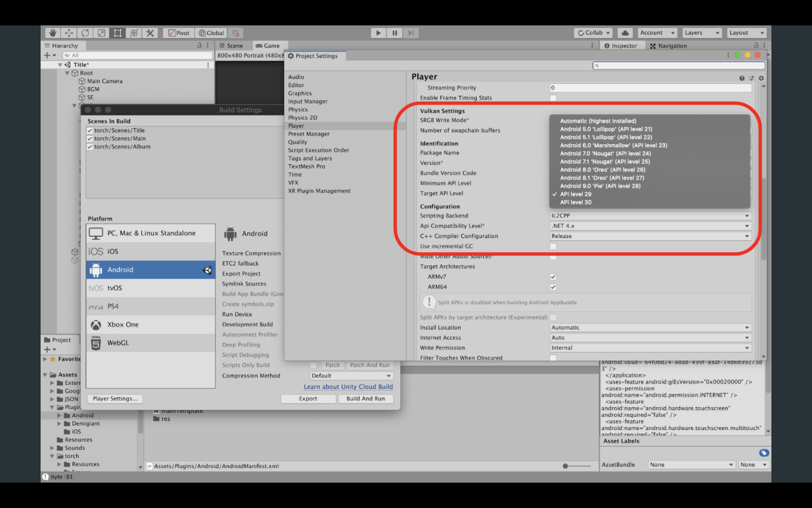This screenshot has height=508, width=812.
Task: Select the Rect Transform tool
Action: pyautogui.click(x=117, y=33)
